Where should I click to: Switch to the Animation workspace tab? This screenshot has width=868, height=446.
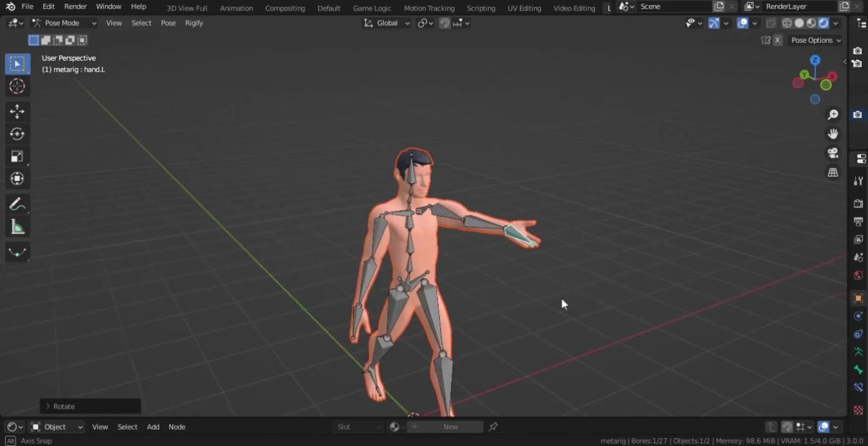tap(236, 8)
